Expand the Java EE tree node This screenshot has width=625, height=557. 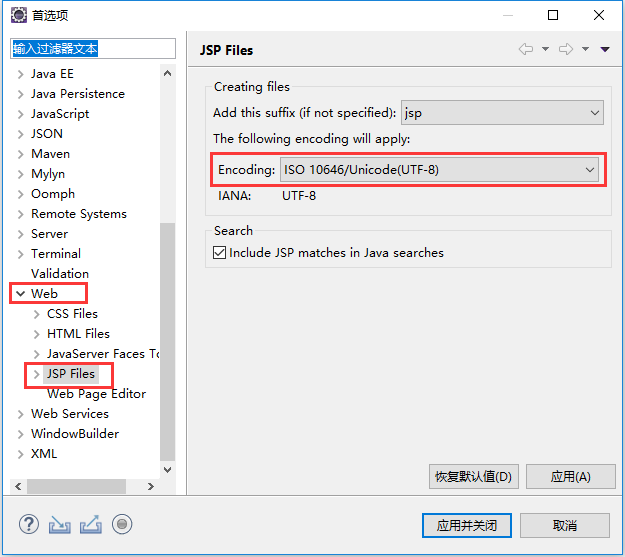click(21, 74)
